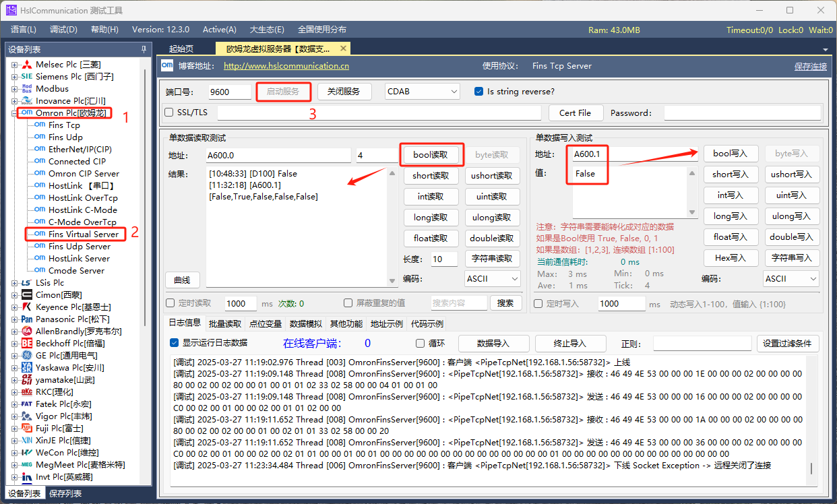Collapse the Omron Plc tree node
The width and height of the screenshot is (837, 504).
pos(14,113)
